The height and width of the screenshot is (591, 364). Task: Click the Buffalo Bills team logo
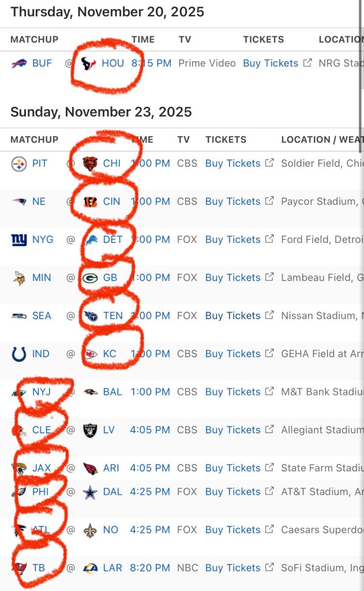point(19,63)
